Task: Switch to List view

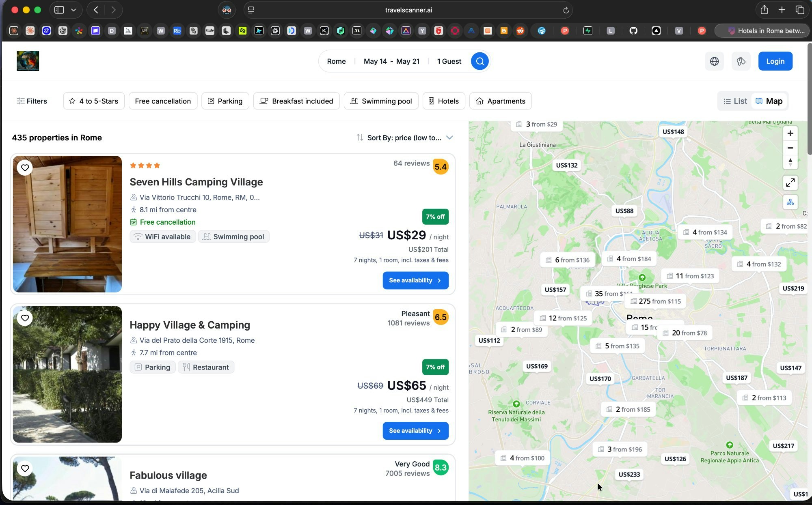Action: (735, 101)
